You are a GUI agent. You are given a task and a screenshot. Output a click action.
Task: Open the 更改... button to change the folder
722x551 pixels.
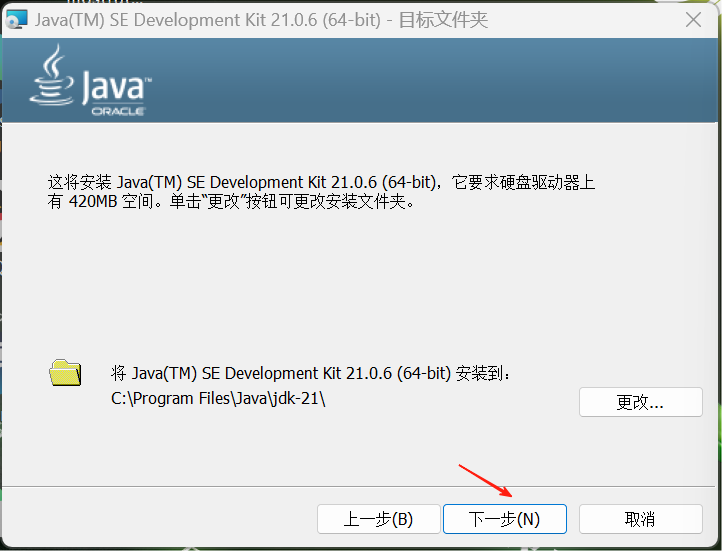(x=640, y=402)
